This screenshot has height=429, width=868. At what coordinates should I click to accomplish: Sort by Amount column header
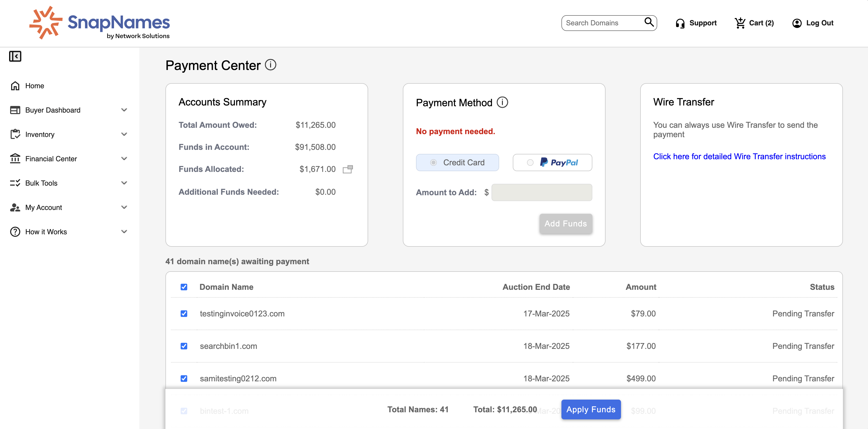[641, 287]
